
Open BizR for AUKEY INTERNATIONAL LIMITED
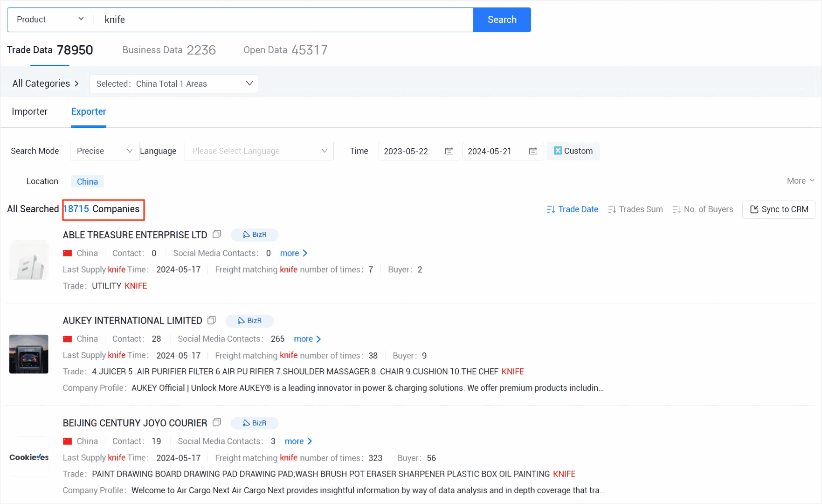(249, 321)
